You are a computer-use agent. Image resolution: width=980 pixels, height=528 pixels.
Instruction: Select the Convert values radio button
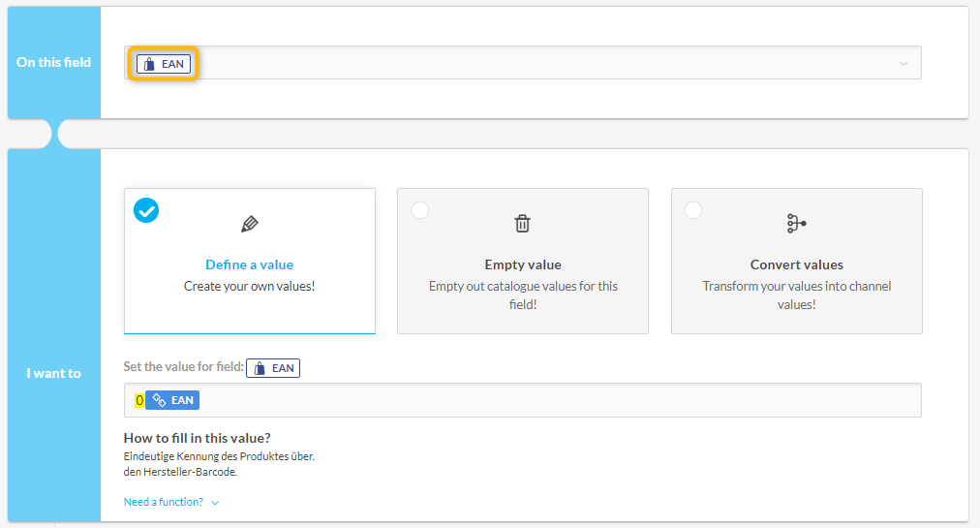pos(693,210)
